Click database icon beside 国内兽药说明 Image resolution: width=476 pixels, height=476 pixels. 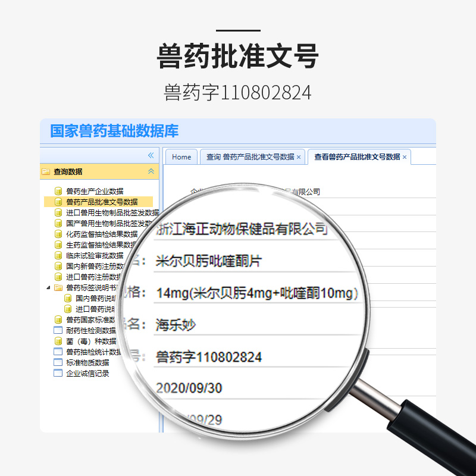[x=68, y=299]
